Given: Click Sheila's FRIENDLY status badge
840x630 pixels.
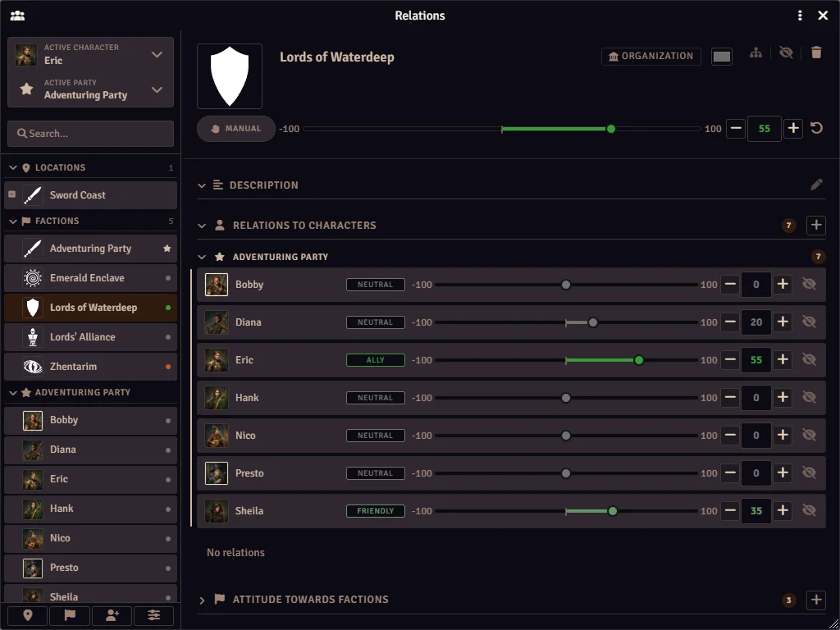Looking at the screenshot, I should [376, 511].
